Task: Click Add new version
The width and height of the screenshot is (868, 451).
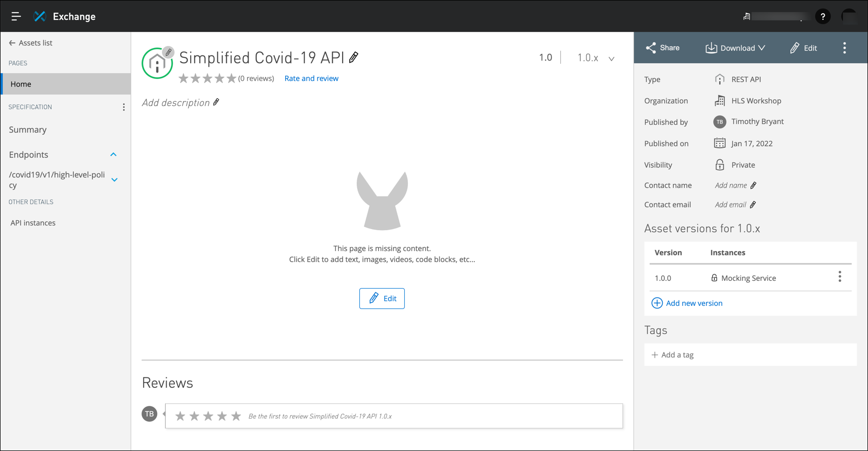Action: click(x=687, y=303)
